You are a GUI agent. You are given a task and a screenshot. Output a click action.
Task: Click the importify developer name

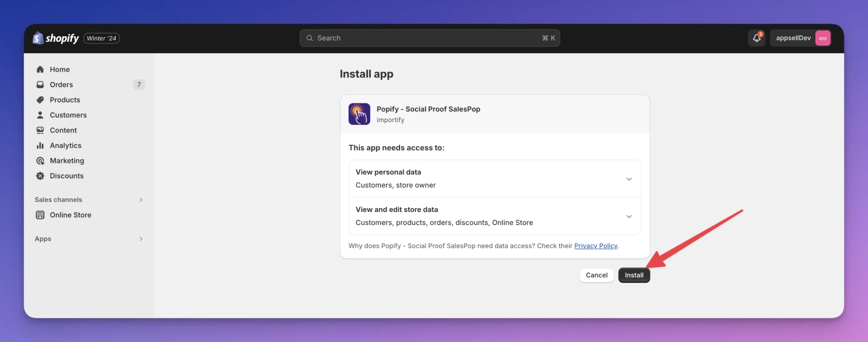coord(390,120)
